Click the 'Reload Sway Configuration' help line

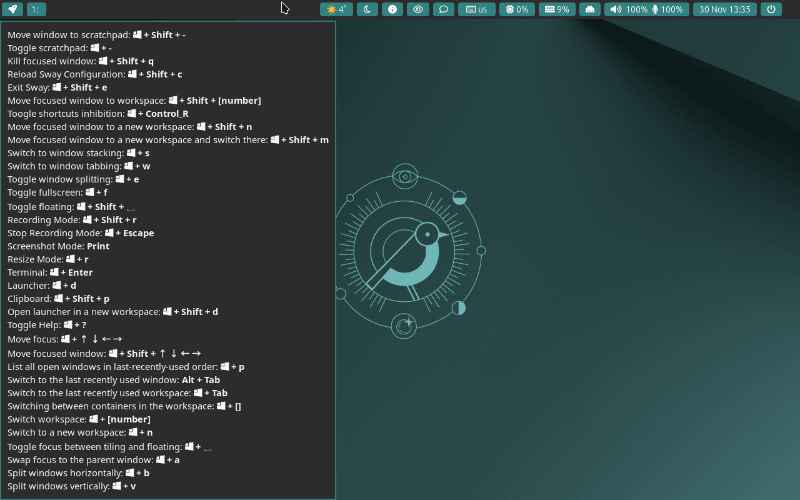click(95, 74)
